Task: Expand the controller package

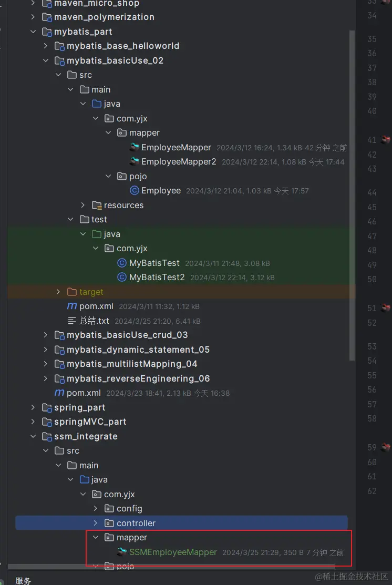Action: pos(96,523)
